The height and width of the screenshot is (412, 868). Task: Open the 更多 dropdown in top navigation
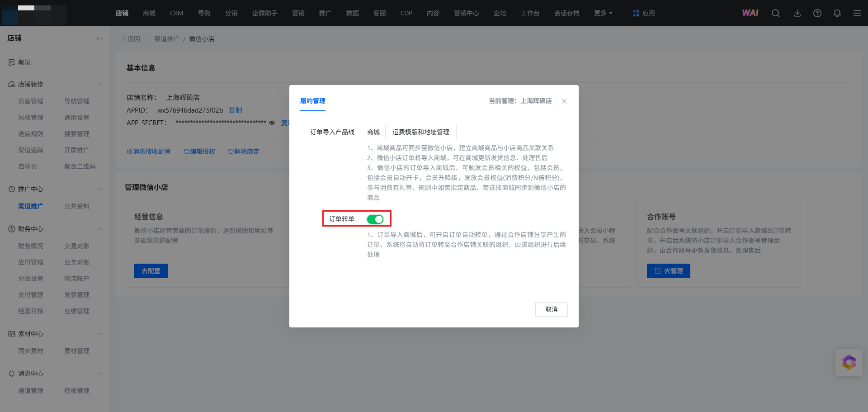603,13
